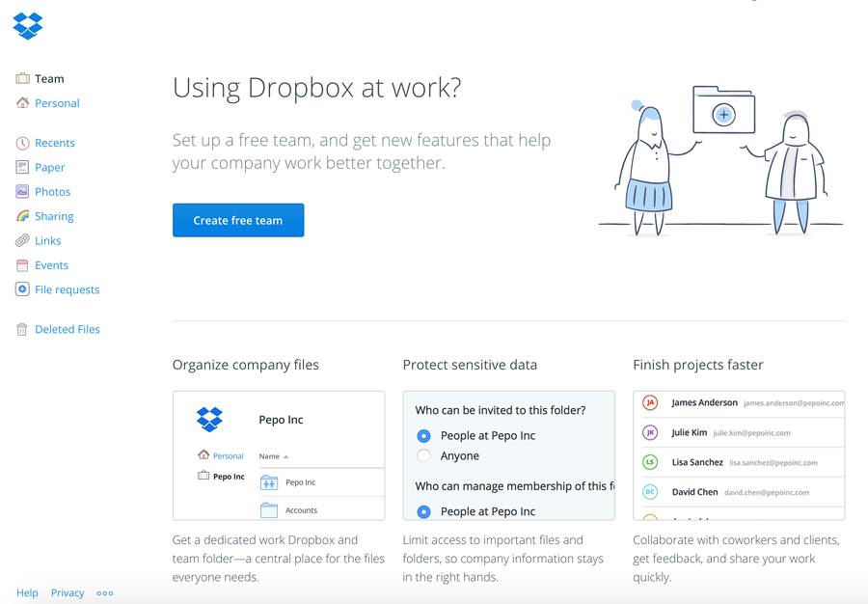Screen dimensions: 868x604
Task: Click house icon next to Personal in preview card
Action: (x=203, y=455)
